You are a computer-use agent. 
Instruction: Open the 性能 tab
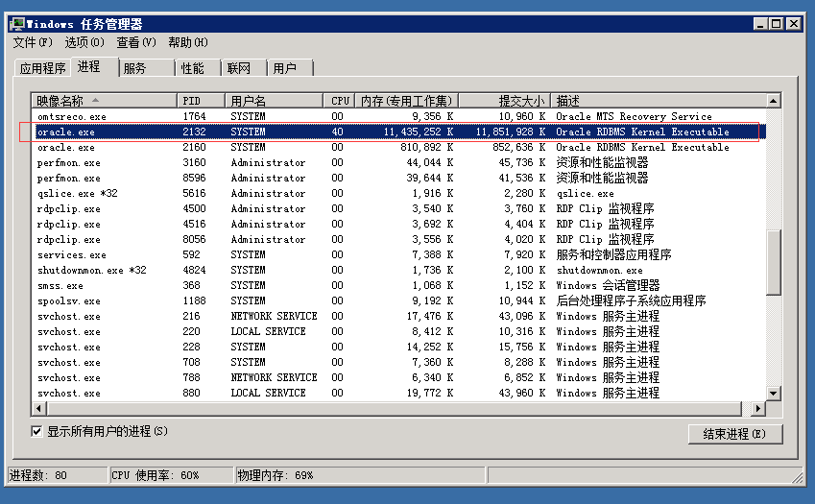198,68
